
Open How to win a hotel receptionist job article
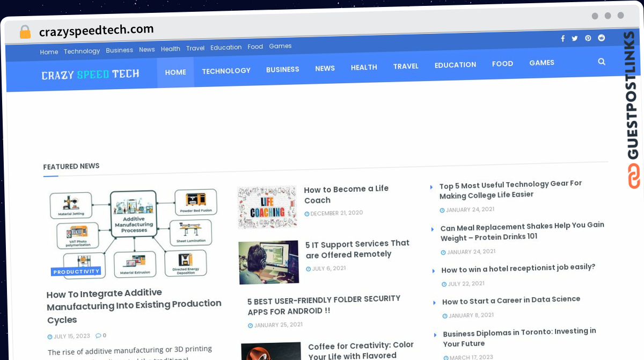(x=518, y=268)
